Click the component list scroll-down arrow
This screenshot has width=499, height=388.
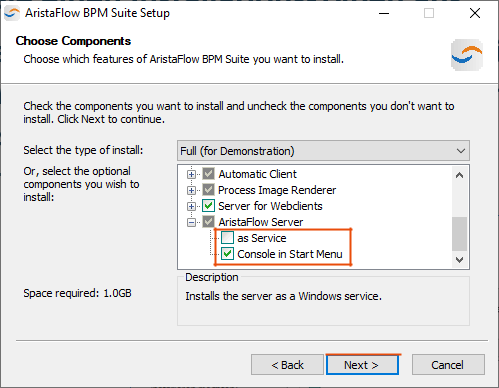coord(459,260)
